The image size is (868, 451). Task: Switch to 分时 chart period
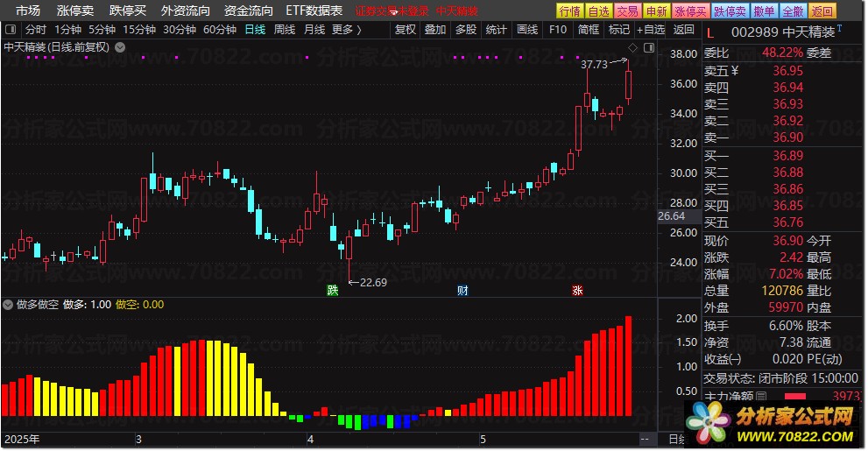[36, 29]
